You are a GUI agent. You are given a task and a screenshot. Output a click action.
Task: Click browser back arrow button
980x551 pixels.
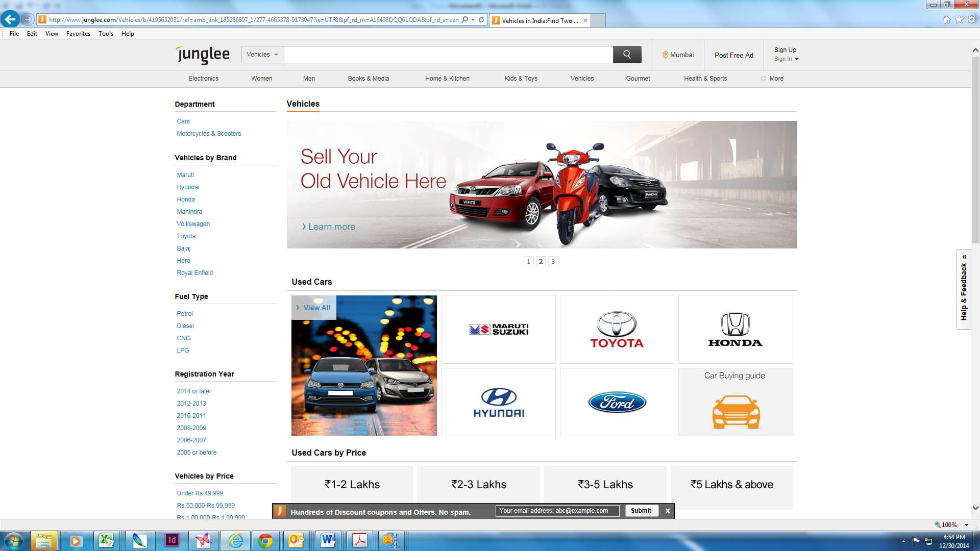click(x=10, y=19)
